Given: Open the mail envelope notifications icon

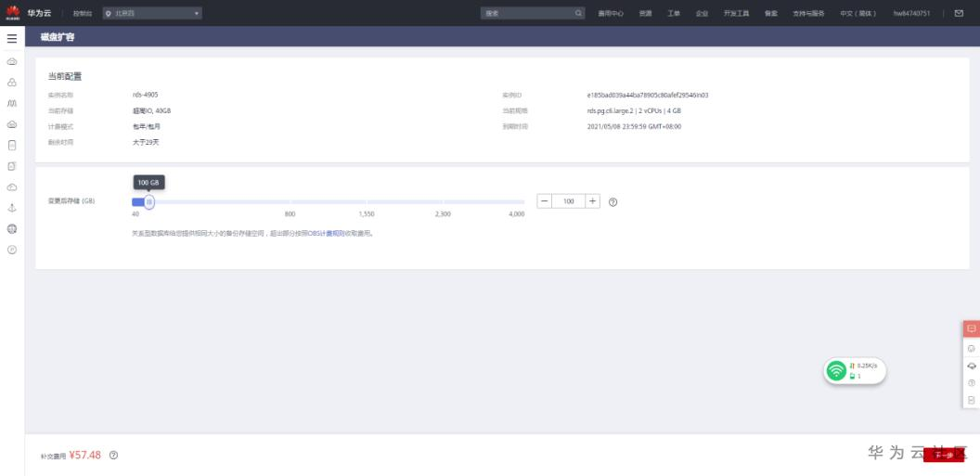Looking at the screenshot, I should 959,13.
